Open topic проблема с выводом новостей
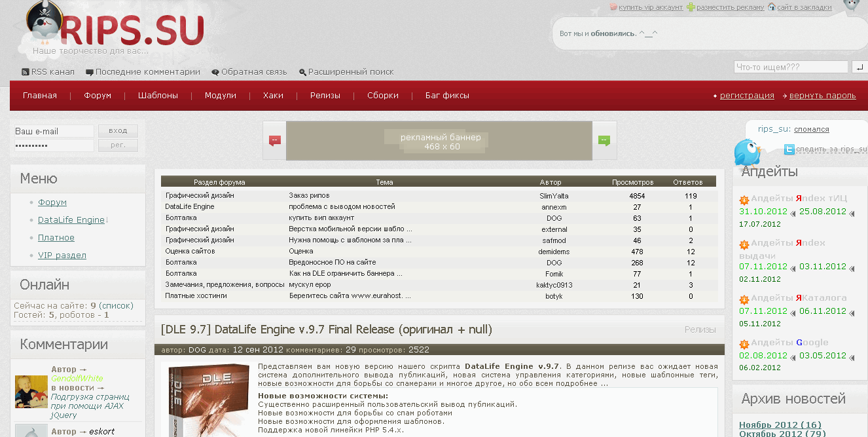This screenshot has width=868, height=437. click(x=342, y=207)
